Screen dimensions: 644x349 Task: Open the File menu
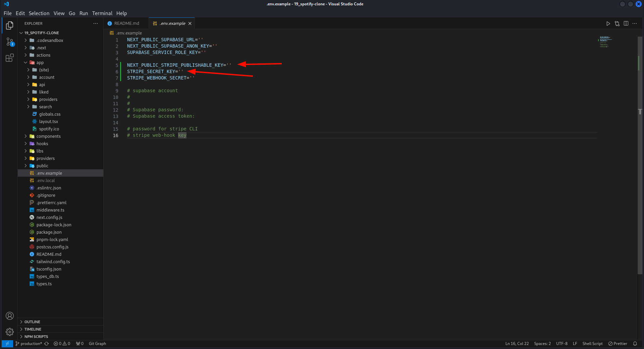click(8, 13)
